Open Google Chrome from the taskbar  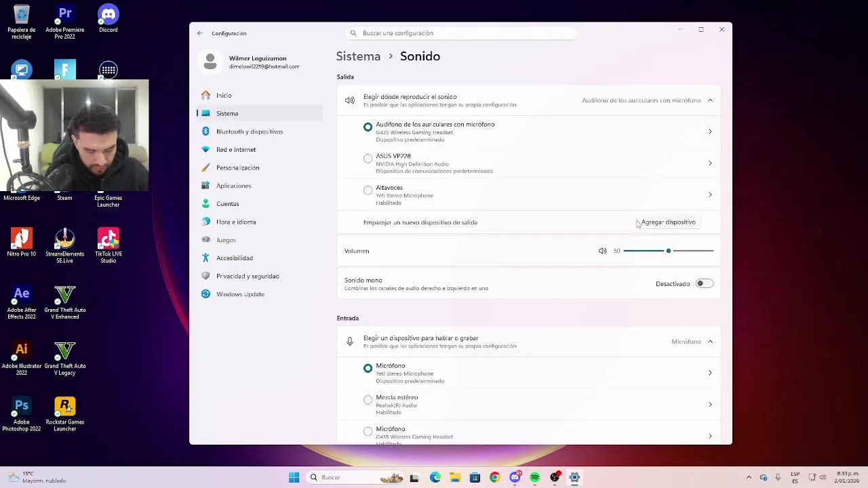pos(494,477)
